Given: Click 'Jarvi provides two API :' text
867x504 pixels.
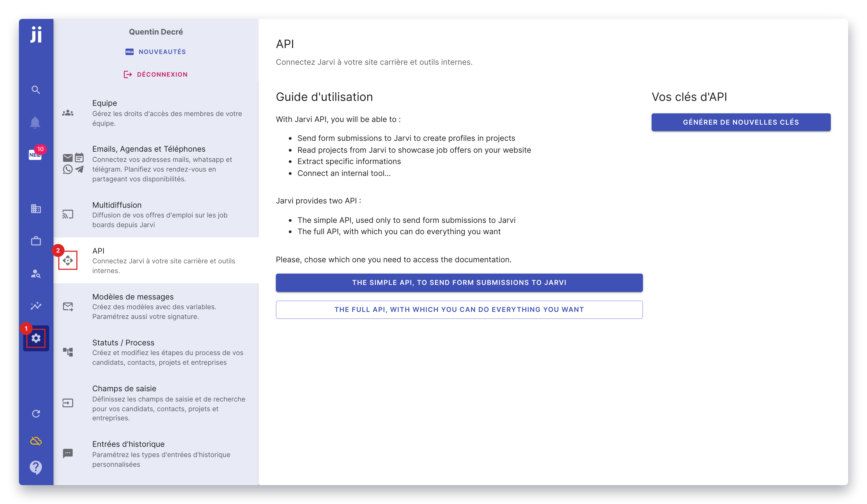Looking at the screenshot, I should 318,201.
